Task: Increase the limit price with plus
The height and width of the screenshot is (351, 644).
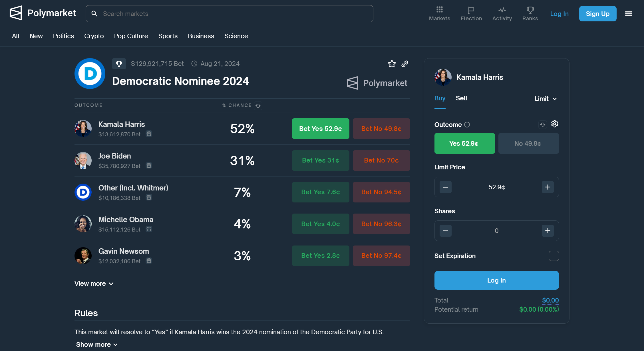Action: (x=548, y=187)
